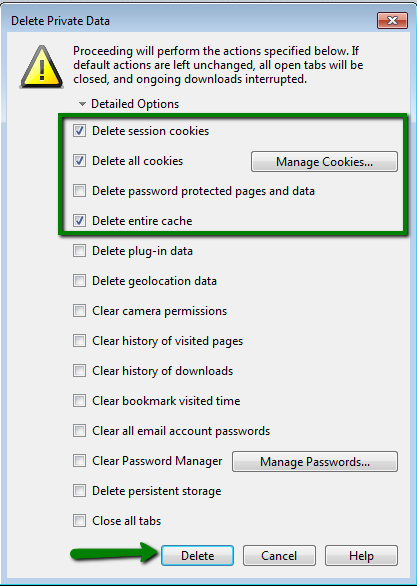Image resolution: width=417 pixels, height=586 pixels.
Task: Check Clear history of visited pages
Action: click(x=79, y=341)
